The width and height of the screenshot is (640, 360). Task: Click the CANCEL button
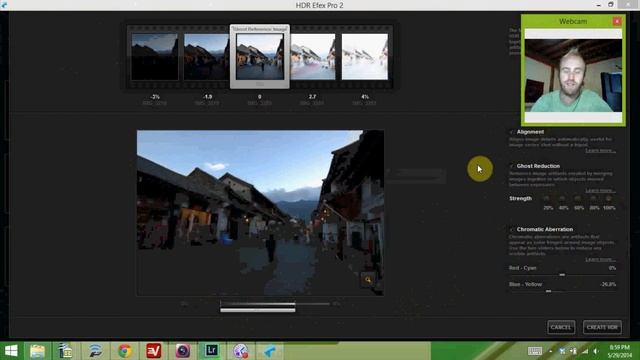561,327
